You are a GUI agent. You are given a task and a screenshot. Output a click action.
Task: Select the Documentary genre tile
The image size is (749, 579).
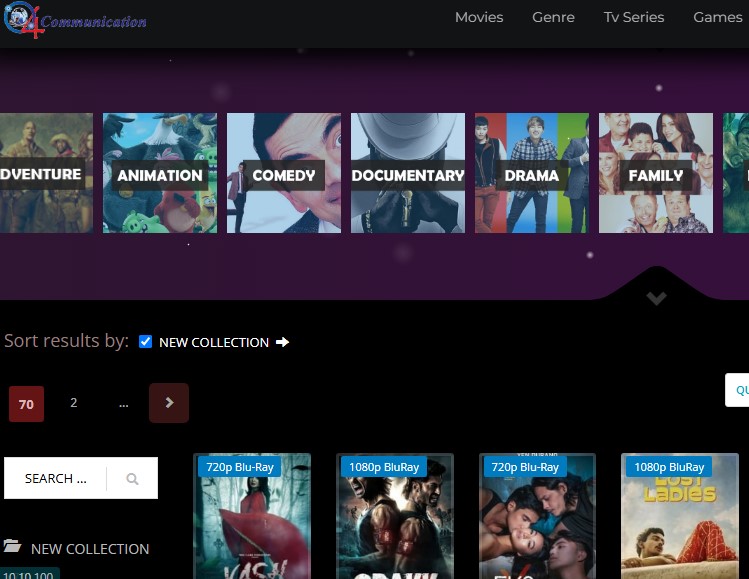click(x=408, y=173)
